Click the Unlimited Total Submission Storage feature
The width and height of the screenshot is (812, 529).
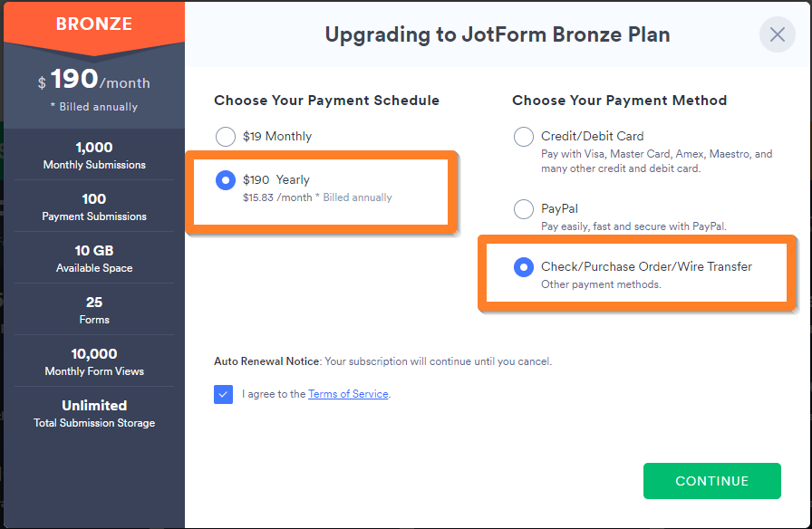click(x=94, y=413)
